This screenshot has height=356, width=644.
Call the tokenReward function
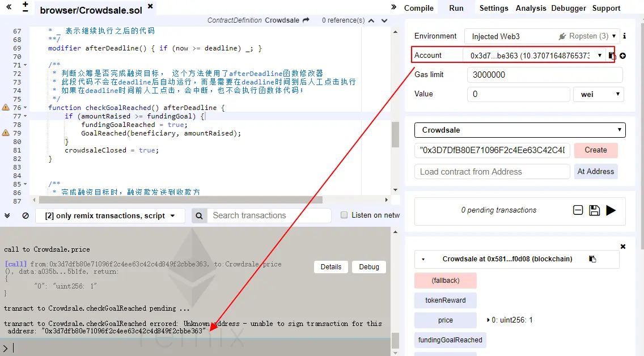445,300
